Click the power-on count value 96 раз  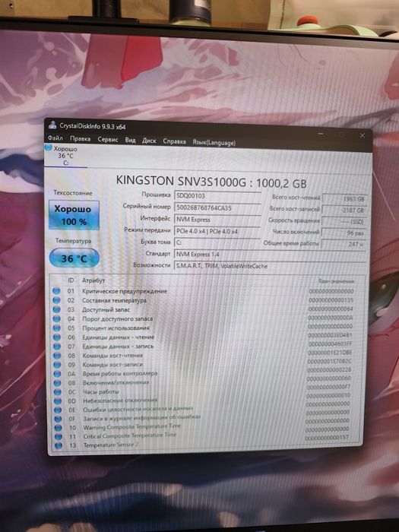[344, 233]
